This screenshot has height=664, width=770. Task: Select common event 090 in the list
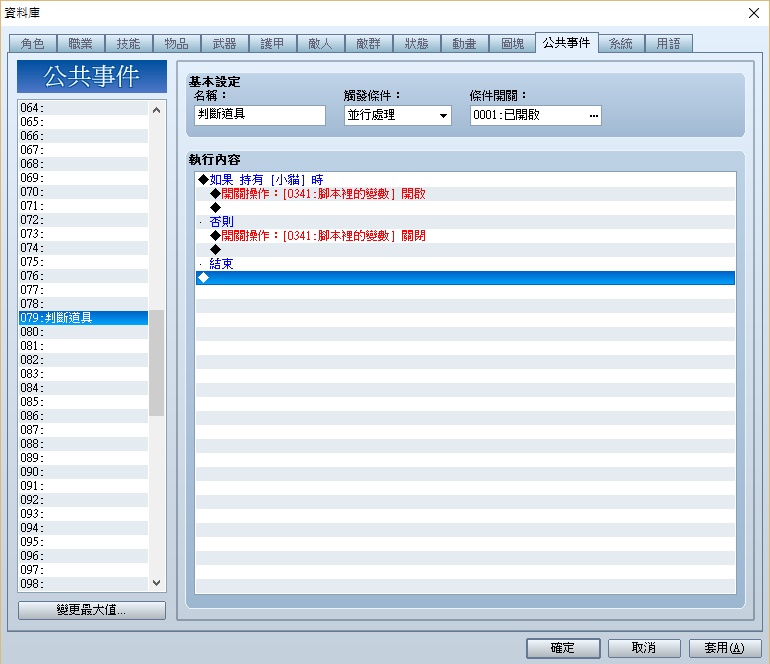point(83,471)
